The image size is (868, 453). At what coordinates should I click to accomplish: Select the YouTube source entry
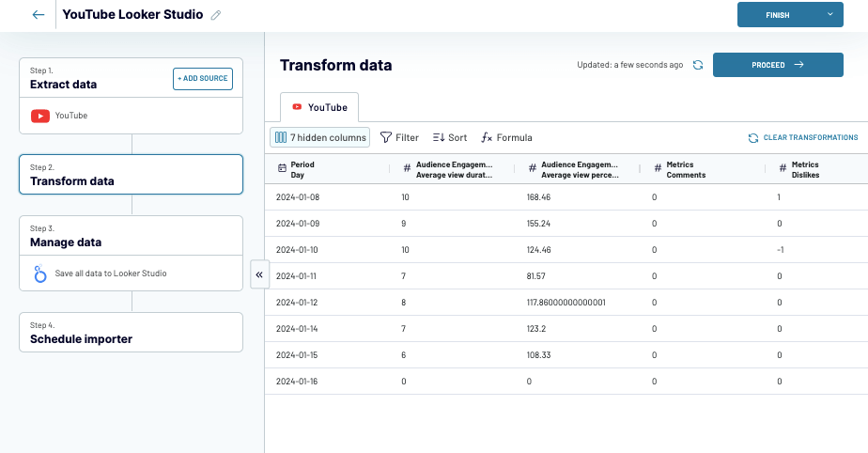(132, 116)
